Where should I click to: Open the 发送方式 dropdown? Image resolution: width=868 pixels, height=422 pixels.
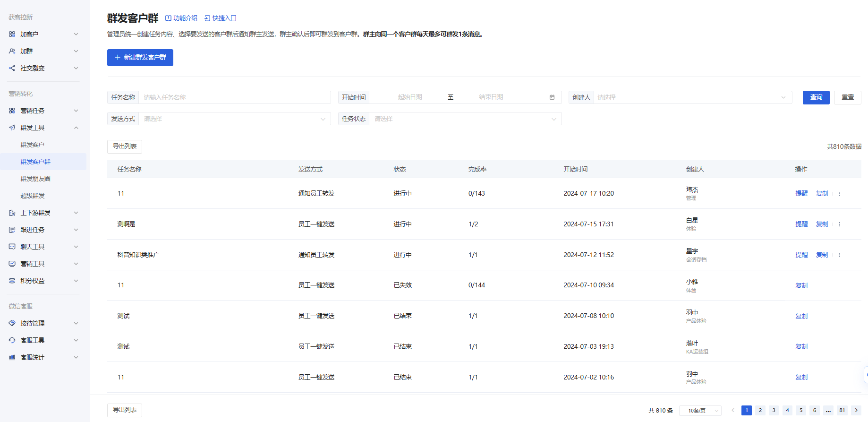click(235, 119)
